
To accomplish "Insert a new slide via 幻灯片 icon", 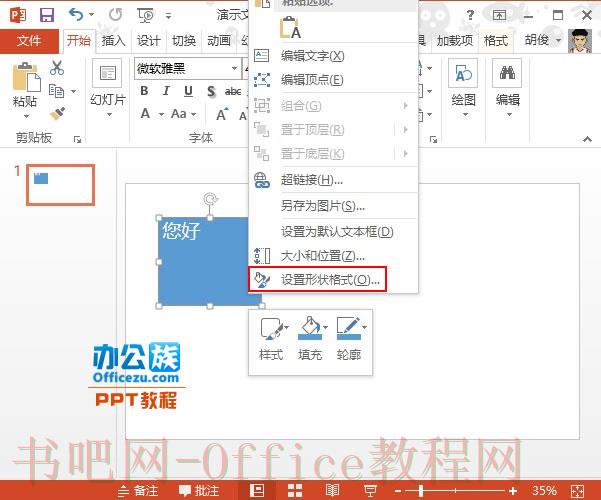I will coord(107,73).
